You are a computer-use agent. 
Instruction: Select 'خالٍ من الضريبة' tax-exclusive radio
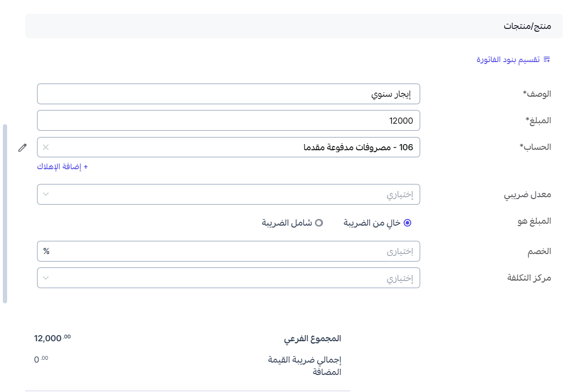pyautogui.click(x=407, y=223)
